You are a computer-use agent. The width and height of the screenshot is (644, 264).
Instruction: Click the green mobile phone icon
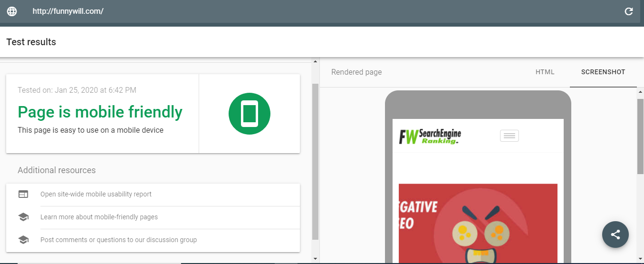[x=250, y=114]
